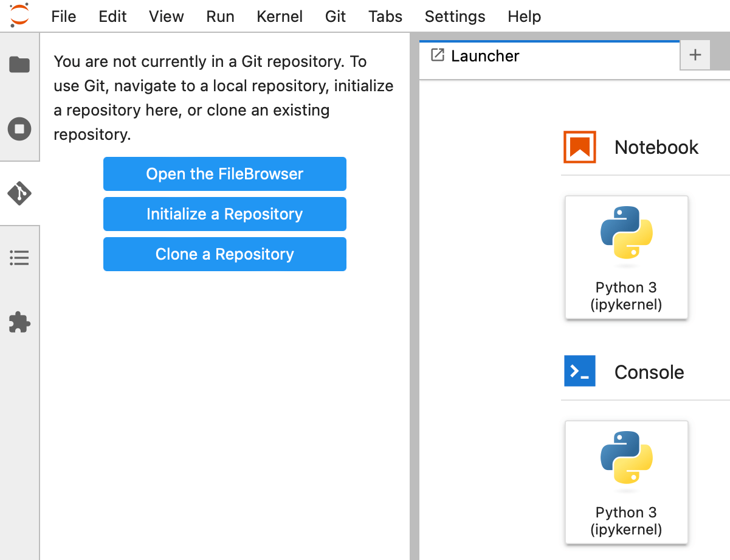The width and height of the screenshot is (730, 560).
Task: Select the Git sidebar panel icon
Action: coord(19,193)
